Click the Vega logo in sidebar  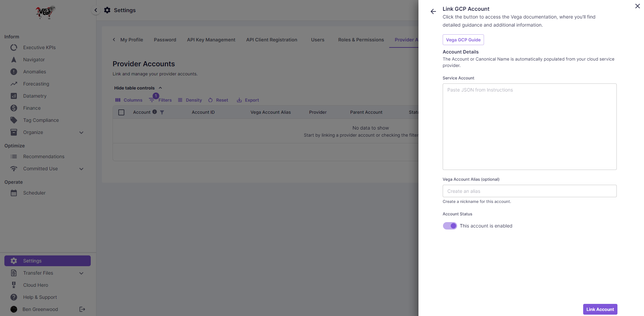pyautogui.click(x=45, y=12)
